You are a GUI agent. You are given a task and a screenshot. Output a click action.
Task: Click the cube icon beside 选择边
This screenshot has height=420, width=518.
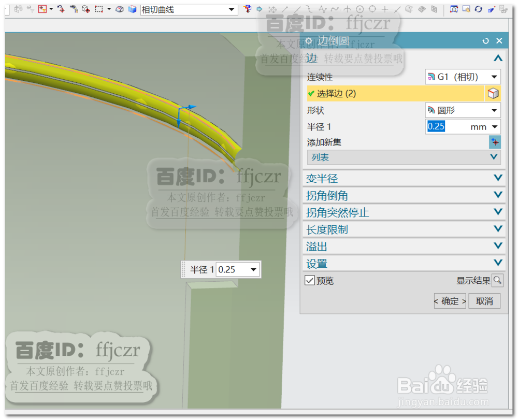pyautogui.click(x=493, y=93)
